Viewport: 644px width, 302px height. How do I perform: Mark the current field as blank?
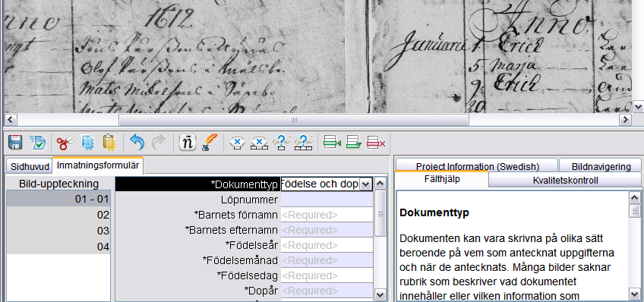(237, 143)
